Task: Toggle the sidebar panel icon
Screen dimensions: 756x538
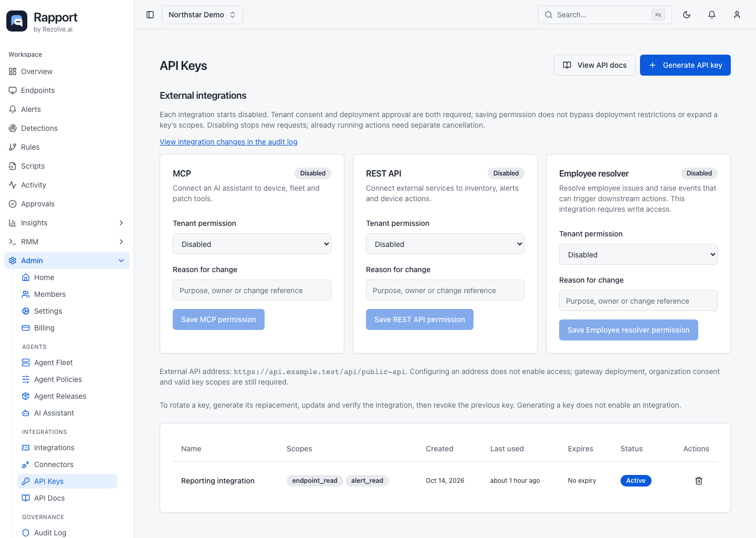Action: coord(150,15)
